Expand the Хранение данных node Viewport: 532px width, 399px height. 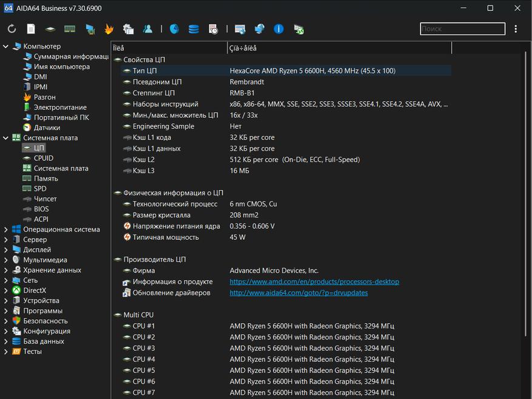[6, 270]
